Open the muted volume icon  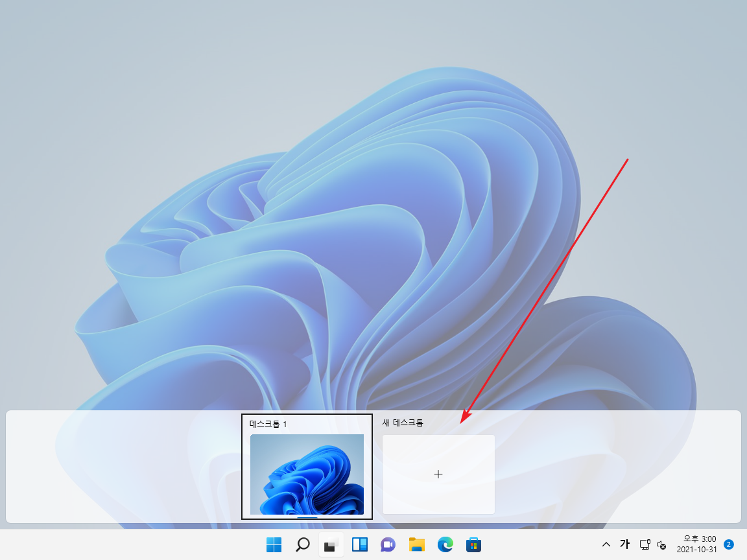pos(661,544)
